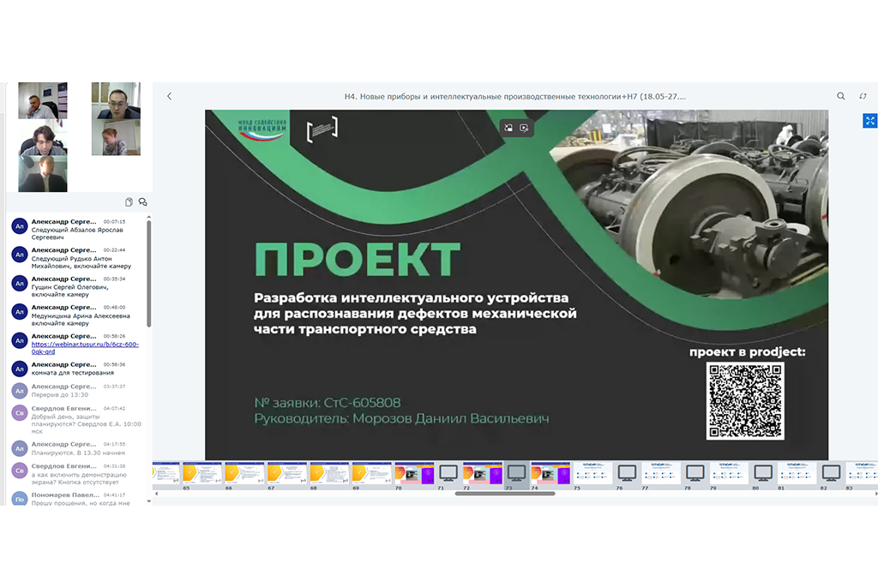The height and width of the screenshot is (588, 878).
Task: Select monitor placeholder thumbnail 78
Action: (x=695, y=473)
